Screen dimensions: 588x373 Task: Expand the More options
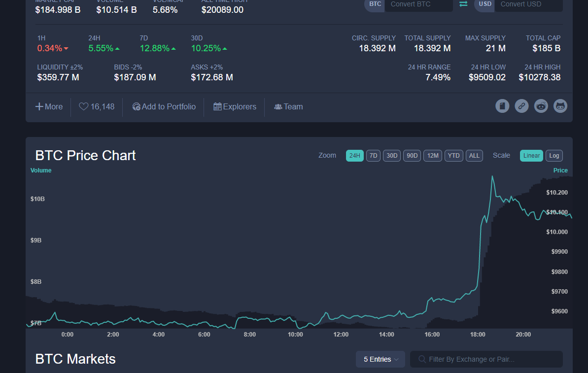pyautogui.click(x=49, y=107)
